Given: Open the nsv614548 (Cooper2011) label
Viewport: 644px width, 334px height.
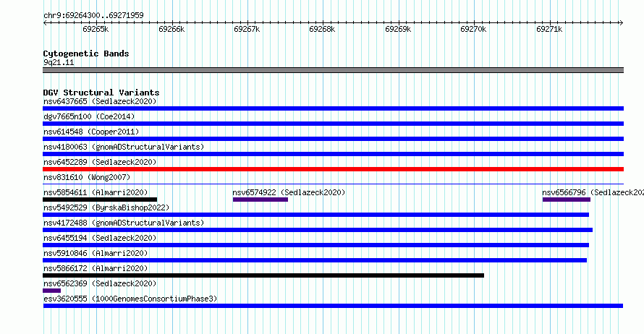Looking at the screenshot, I should tap(91, 132).
